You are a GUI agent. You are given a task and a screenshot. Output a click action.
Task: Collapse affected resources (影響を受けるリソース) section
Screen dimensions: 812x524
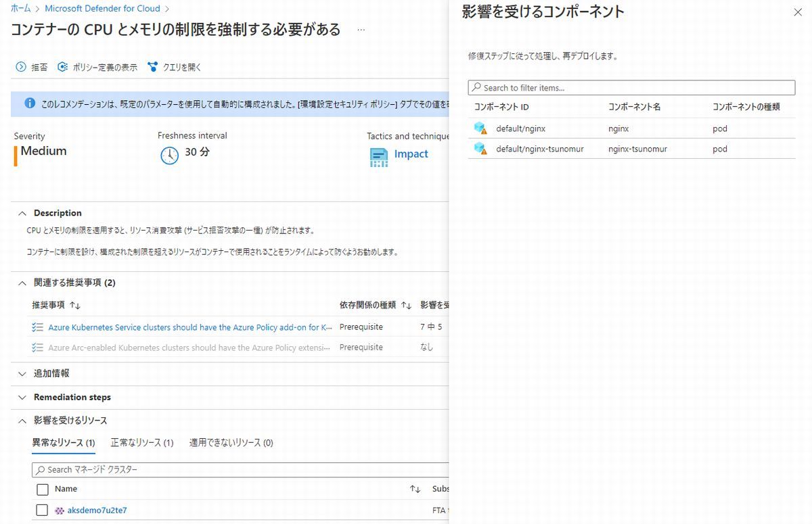click(22, 421)
